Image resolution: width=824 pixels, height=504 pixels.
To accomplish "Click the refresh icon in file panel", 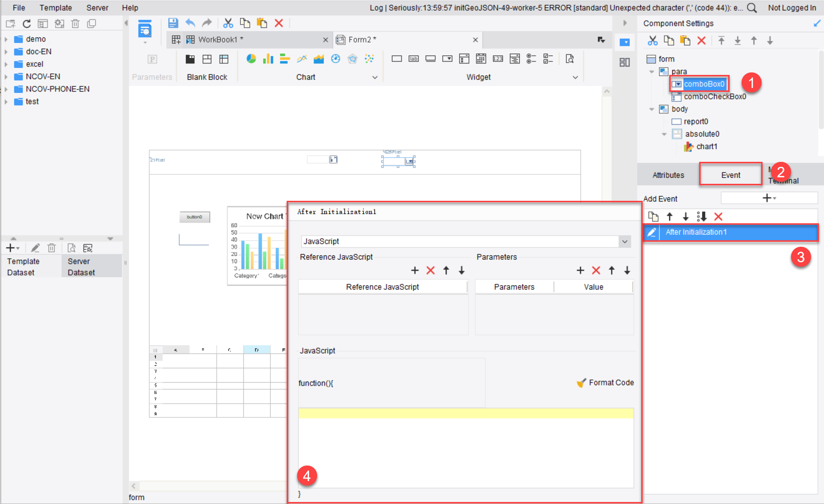I will pyautogui.click(x=26, y=23).
